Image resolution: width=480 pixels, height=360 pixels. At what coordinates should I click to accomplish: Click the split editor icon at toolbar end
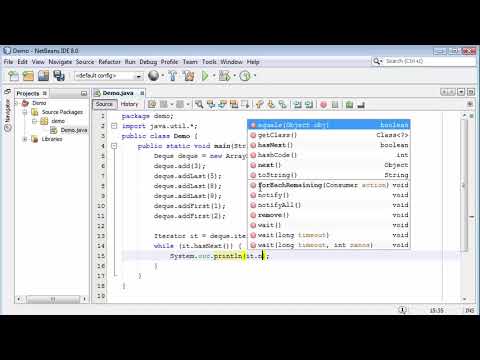pos(470,104)
